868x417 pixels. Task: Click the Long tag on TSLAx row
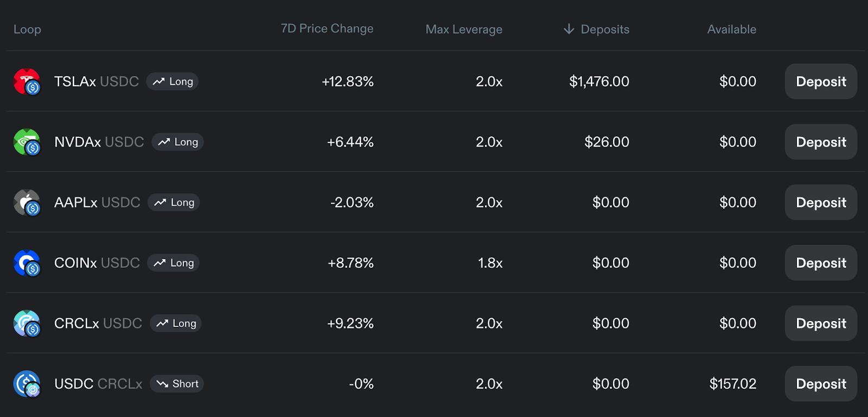(173, 81)
